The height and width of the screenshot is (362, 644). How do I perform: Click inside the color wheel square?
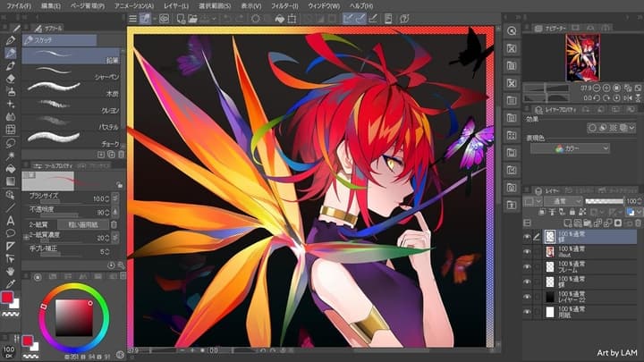tap(74, 317)
